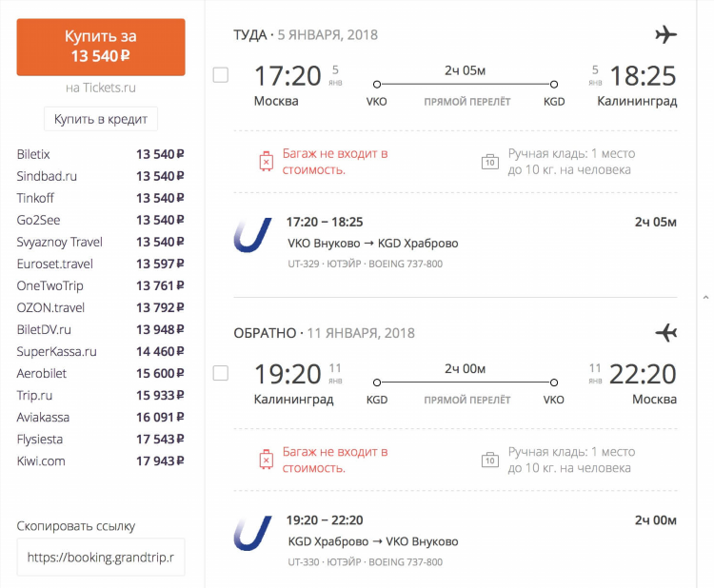Click red no-baggage suitcase icon for outbound flight
The height and width of the screenshot is (588, 714).
tap(267, 162)
